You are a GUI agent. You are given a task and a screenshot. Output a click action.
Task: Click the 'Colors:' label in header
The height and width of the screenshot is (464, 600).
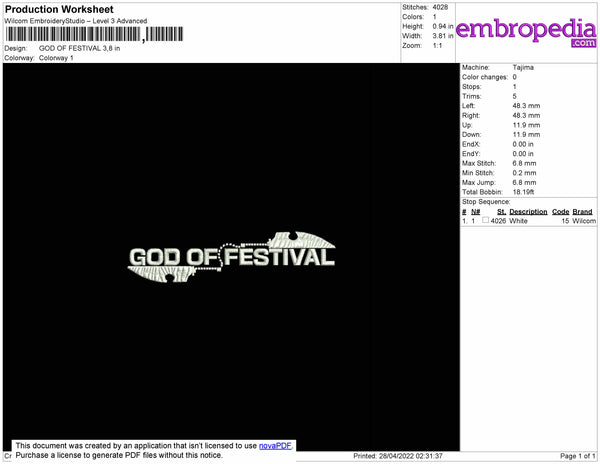(413, 17)
